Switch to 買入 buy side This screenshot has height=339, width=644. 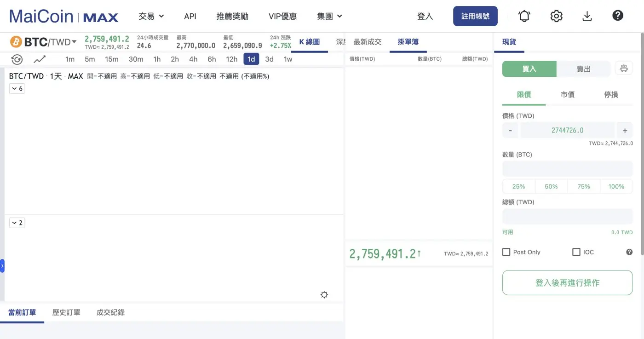click(x=529, y=69)
